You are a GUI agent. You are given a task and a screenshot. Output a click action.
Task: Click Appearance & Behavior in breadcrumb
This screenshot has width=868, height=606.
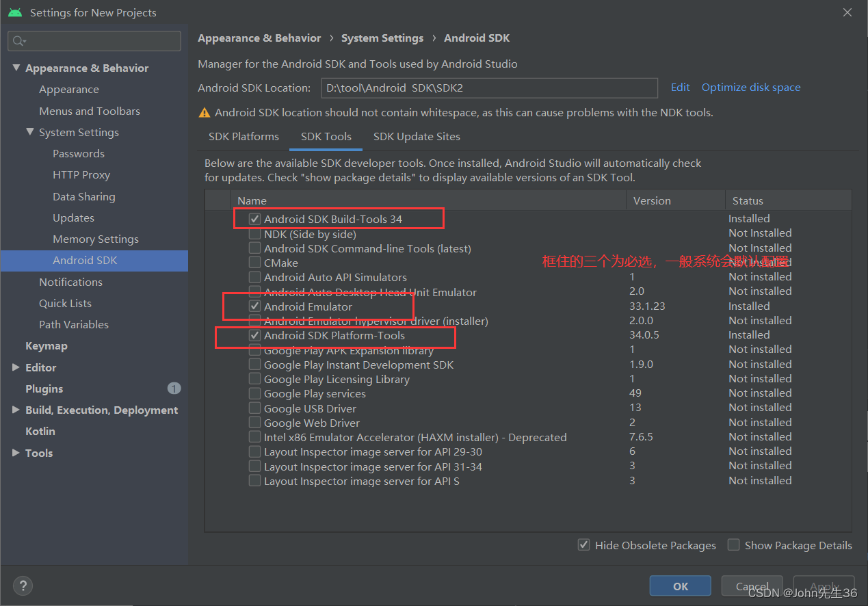[x=259, y=38]
